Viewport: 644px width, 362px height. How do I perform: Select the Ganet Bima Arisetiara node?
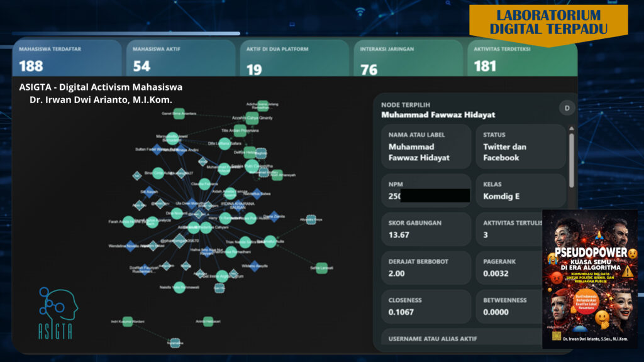pyautogui.click(x=179, y=114)
